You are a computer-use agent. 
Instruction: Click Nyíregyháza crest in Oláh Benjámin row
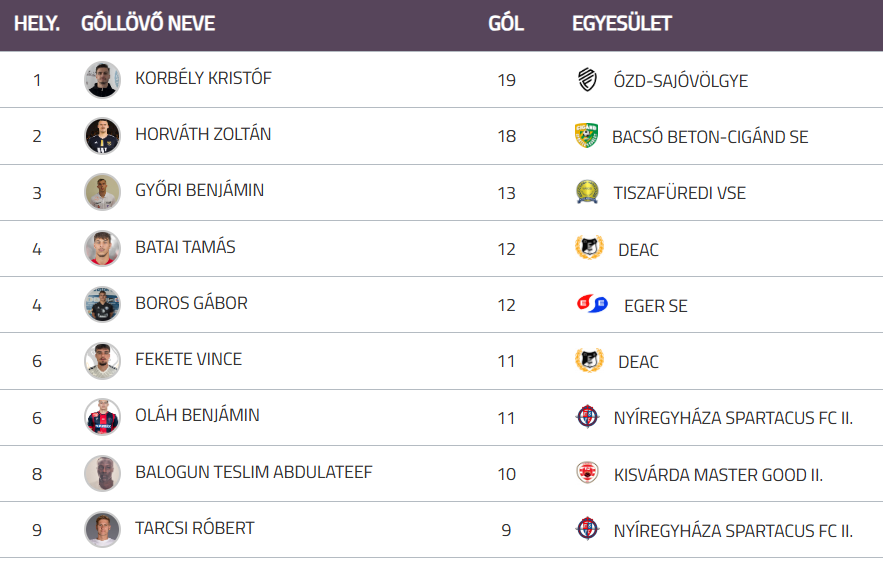click(x=587, y=417)
